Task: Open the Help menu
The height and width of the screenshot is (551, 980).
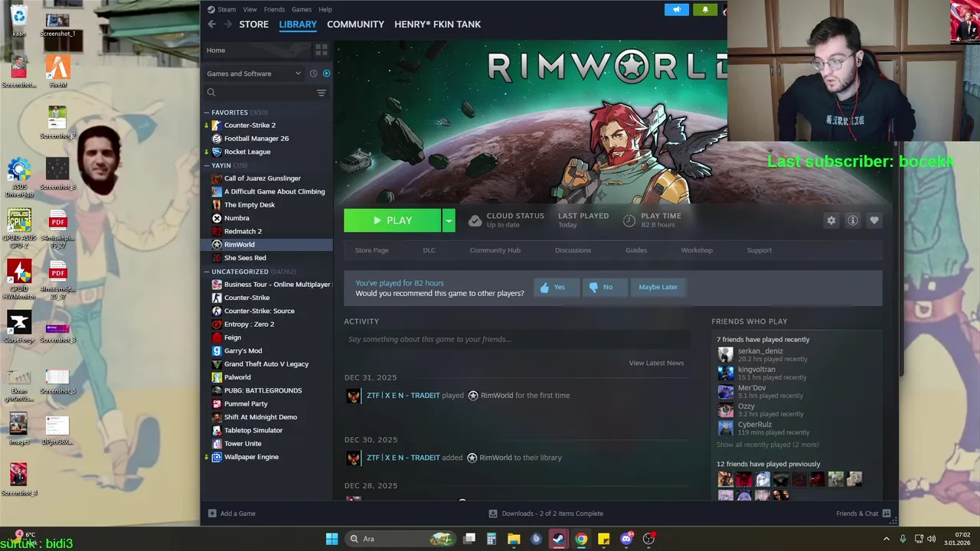Action: click(x=325, y=9)
